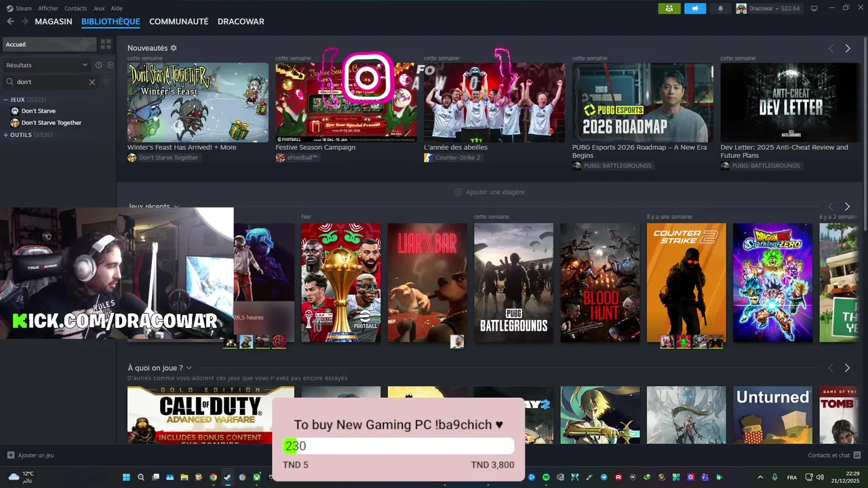Select the eFootball game cover
The height and width of the screenshot is (488, 868).
pyautogui.click(x=341, y=283)
